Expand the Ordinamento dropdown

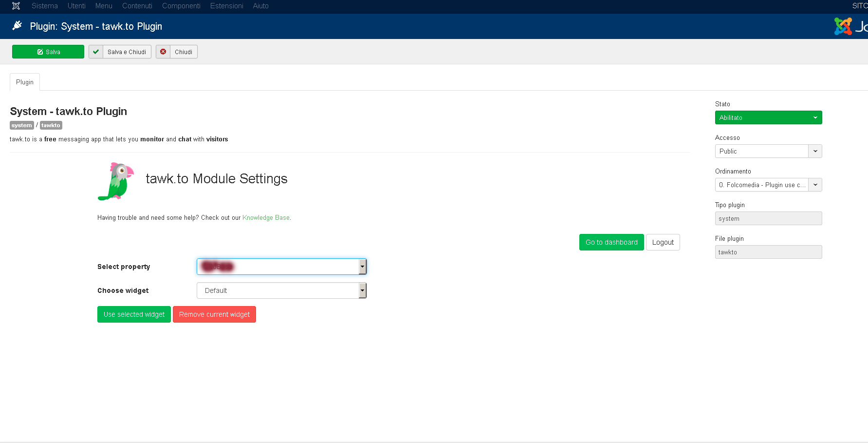tap(768, 185)
